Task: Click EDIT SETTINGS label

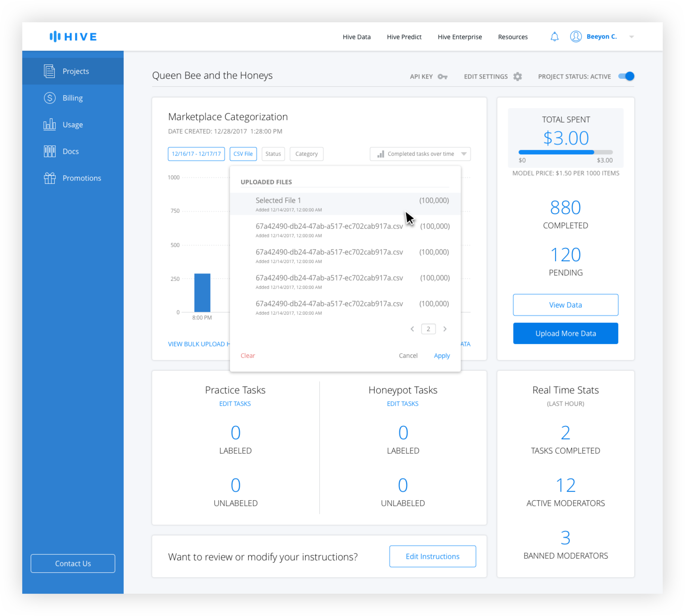Action: point(486,77)
